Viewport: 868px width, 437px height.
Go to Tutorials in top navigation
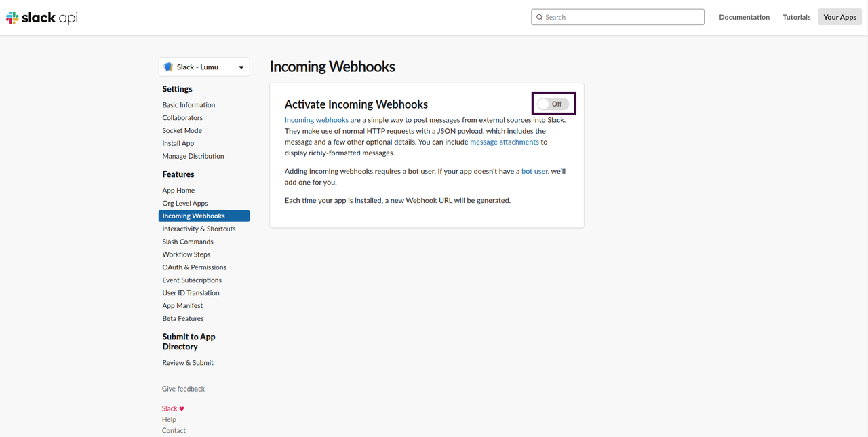coord(796,17)
